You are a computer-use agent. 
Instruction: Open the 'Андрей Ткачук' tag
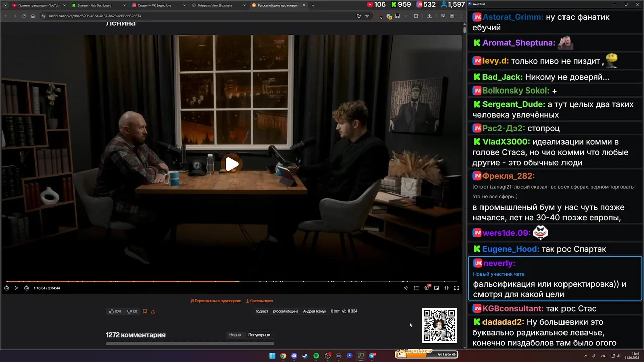pyautogui.click(x=314, y=311)
